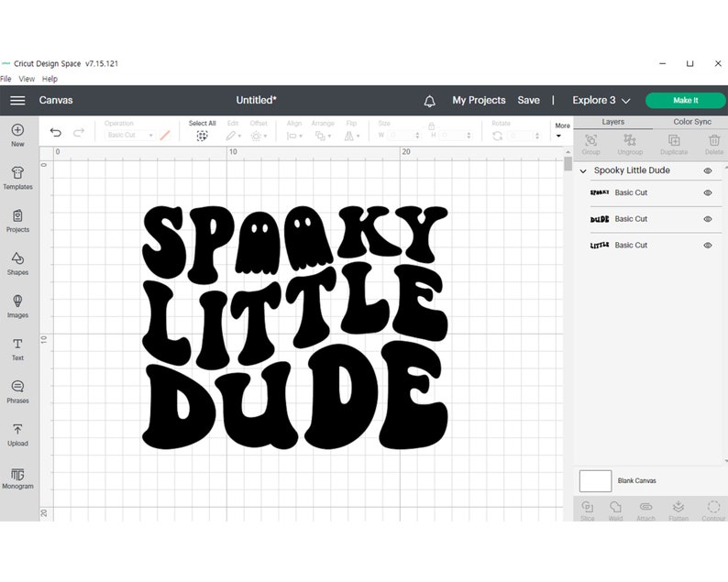Image resolution: width=728 pixels, height=582 pixels.
Task: Click the Spooky Little Dude artwork on canvas
Action: (x=295, y=326)
